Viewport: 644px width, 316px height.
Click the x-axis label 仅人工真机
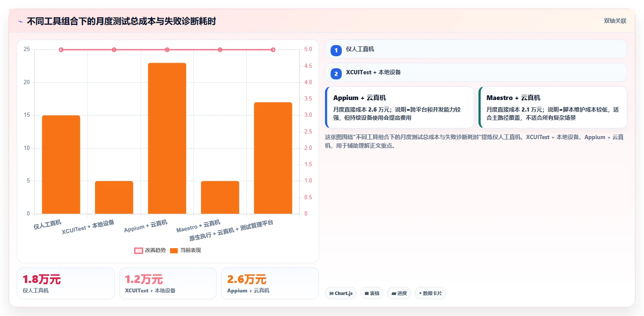point(47,225)
